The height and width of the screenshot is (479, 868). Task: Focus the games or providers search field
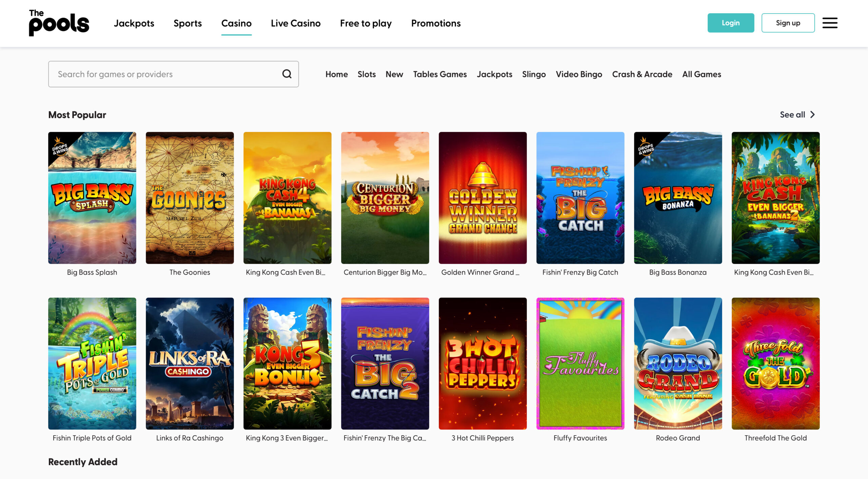pyautogui.click(x=173, y=74)
